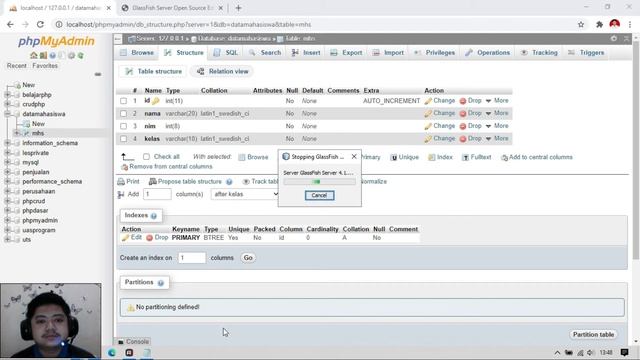Tick checkbox for nim column row
The width and height of the screenshot is (640, 360).
coord(124,126)
